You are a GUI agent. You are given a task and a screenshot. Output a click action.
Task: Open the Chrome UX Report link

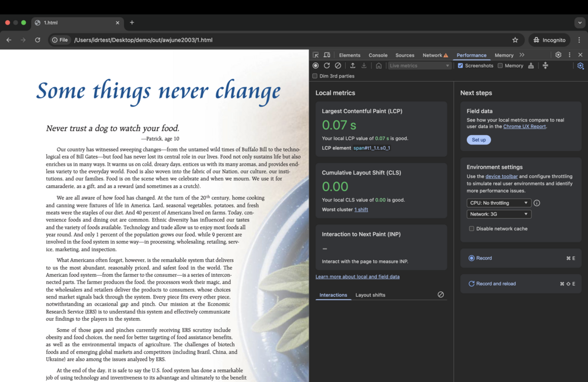point(524,126)
